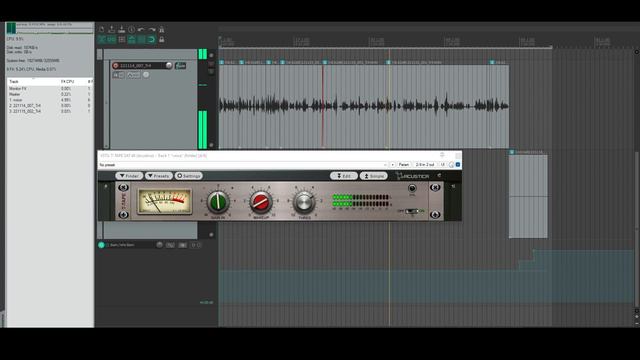The width and height of the screenshot is (640, 360).
Task: Click the green Gain In knob
Action: click(x=218, y=202)
